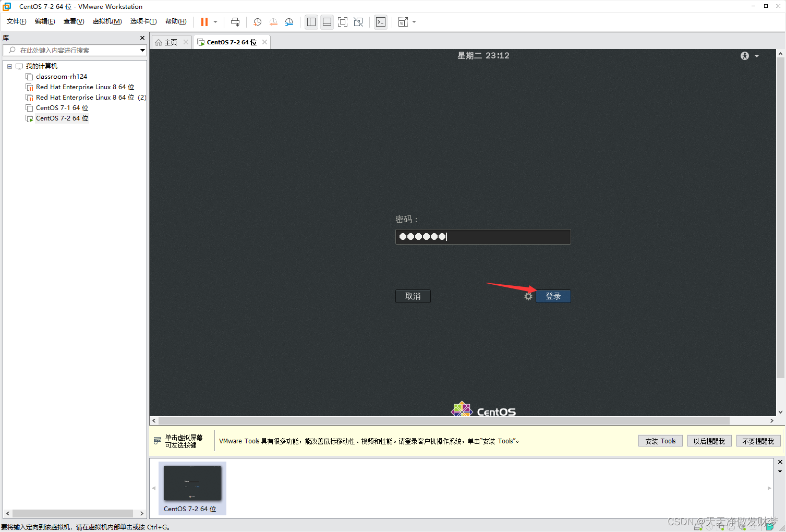This screenshot has width=786, height=532.
Task: Open the library search dropdown arrow
Action: pos(142,50)
